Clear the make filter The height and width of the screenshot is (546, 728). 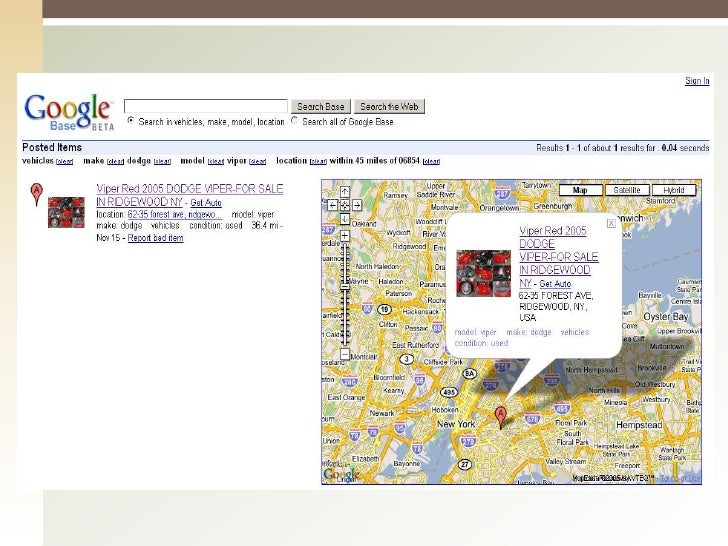coord(116,162)
